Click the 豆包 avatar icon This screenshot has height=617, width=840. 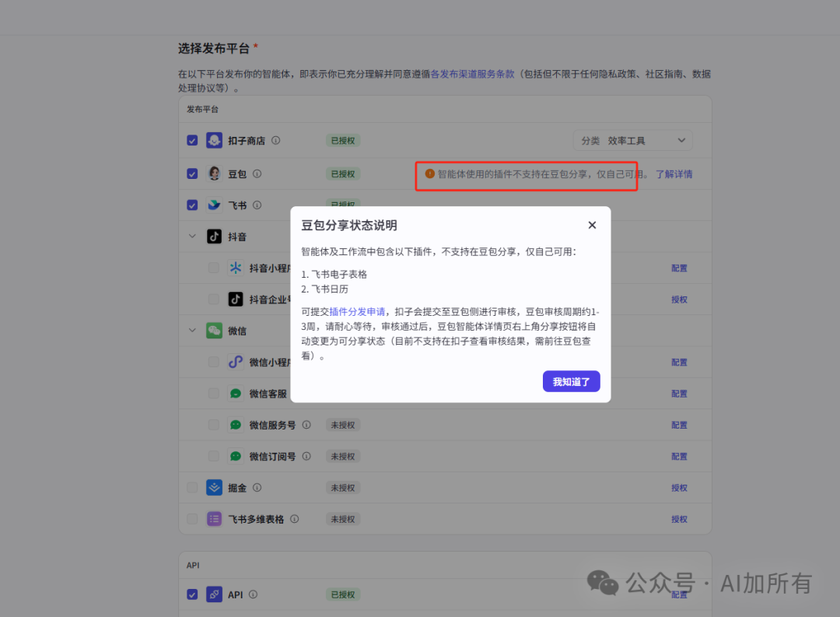215,174
